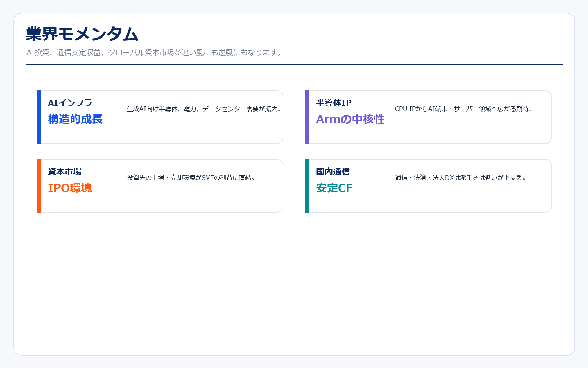Click the IPO環境 orange headline
This screenshot has width=588, height=368.
(x=70, y=188)
